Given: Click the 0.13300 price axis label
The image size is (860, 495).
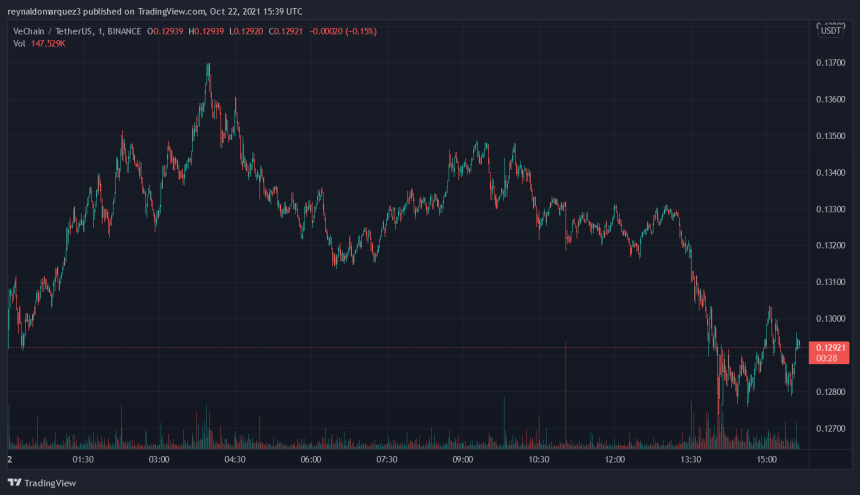Looking at the screenshot, I should pos(830,209).
